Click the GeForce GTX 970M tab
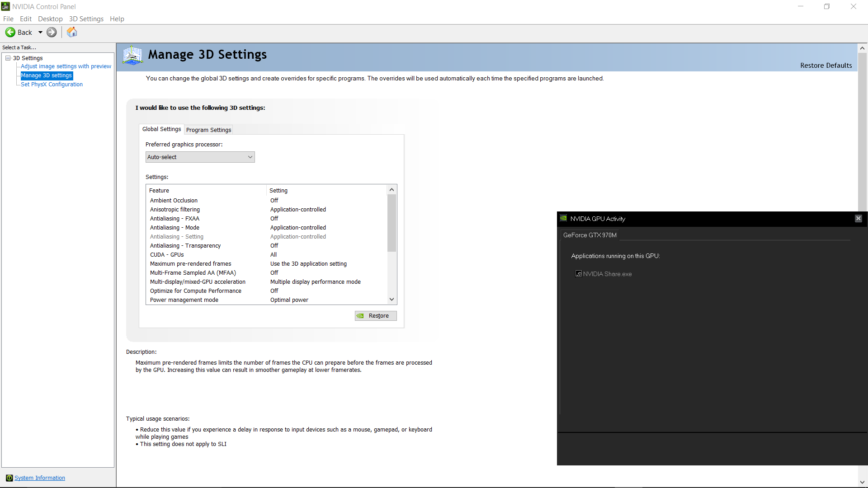 [590, 235]
